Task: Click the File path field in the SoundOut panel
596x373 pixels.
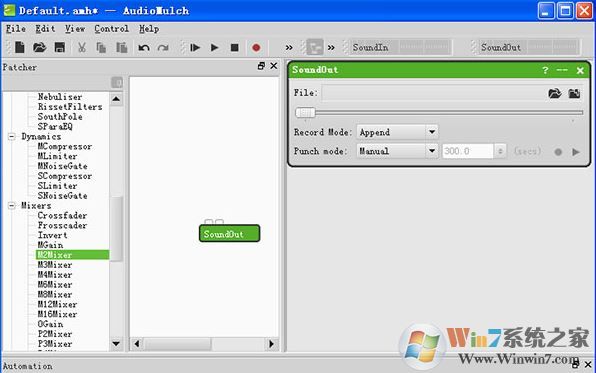Action: click(x=433, y=93)
